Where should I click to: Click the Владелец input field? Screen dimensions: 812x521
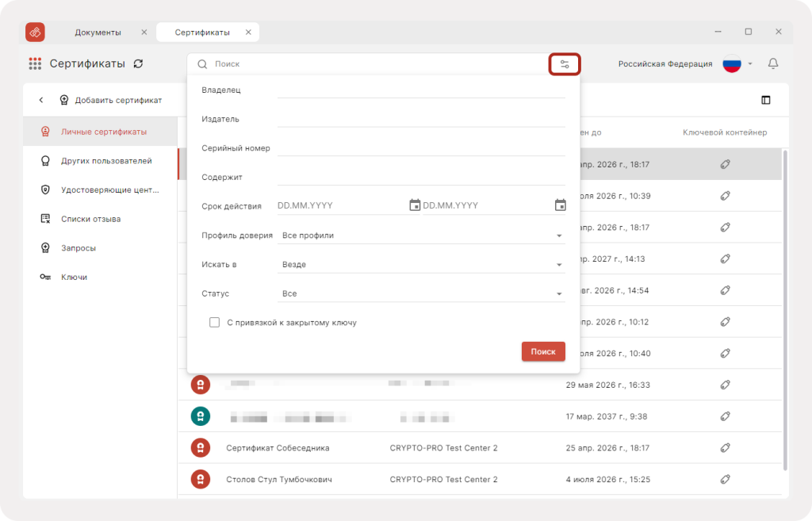tap(421, 90)
